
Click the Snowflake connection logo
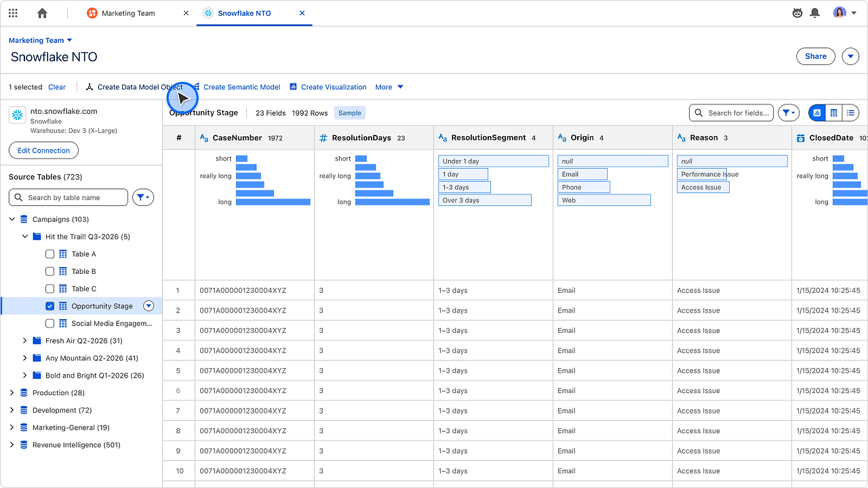pos(17,115)
